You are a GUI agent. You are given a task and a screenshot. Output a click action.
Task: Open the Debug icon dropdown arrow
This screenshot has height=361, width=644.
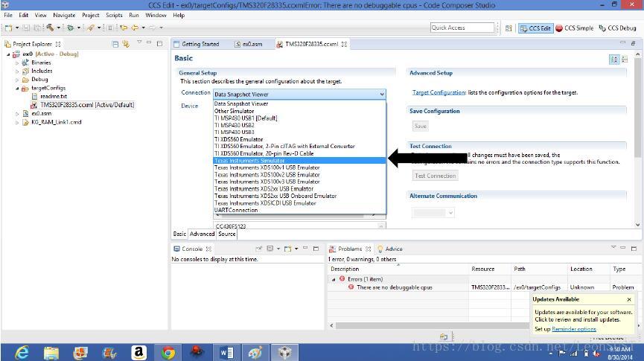tap(78, 28)
